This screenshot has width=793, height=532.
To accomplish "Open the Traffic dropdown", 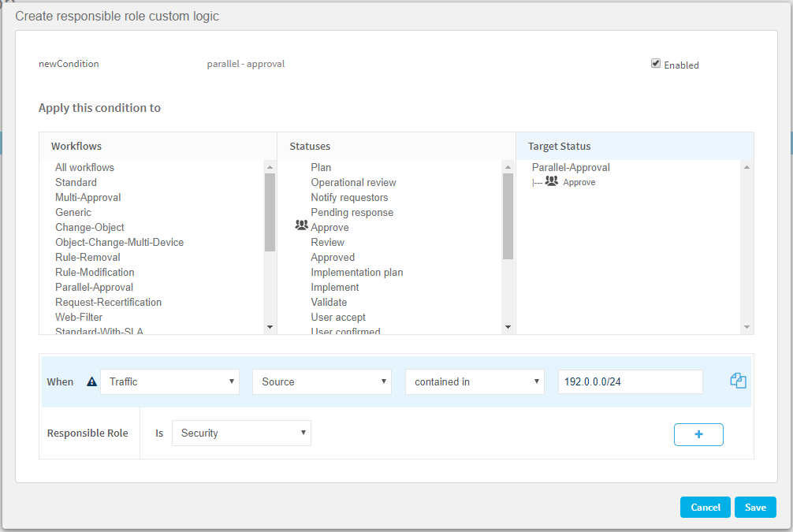I will [169, 381].
